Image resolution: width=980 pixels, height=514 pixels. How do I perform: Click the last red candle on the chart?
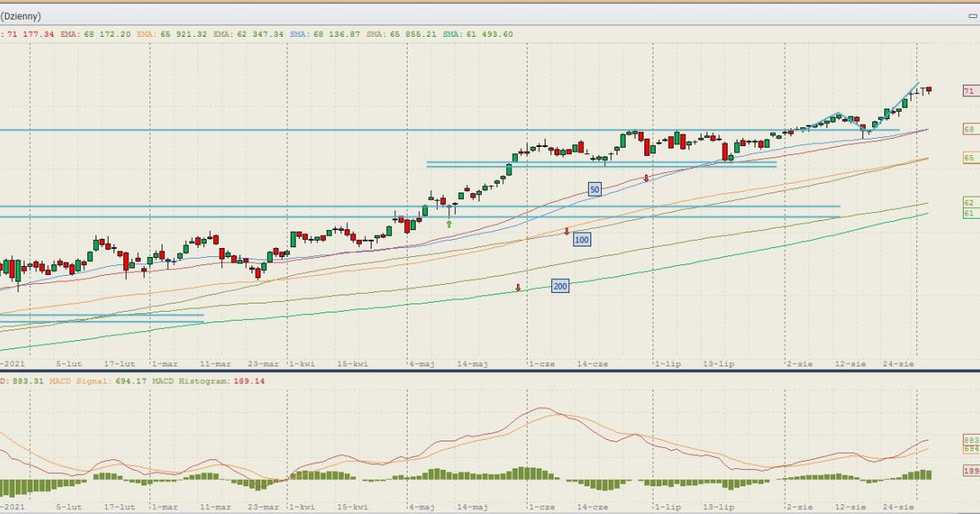pos(929,91)
